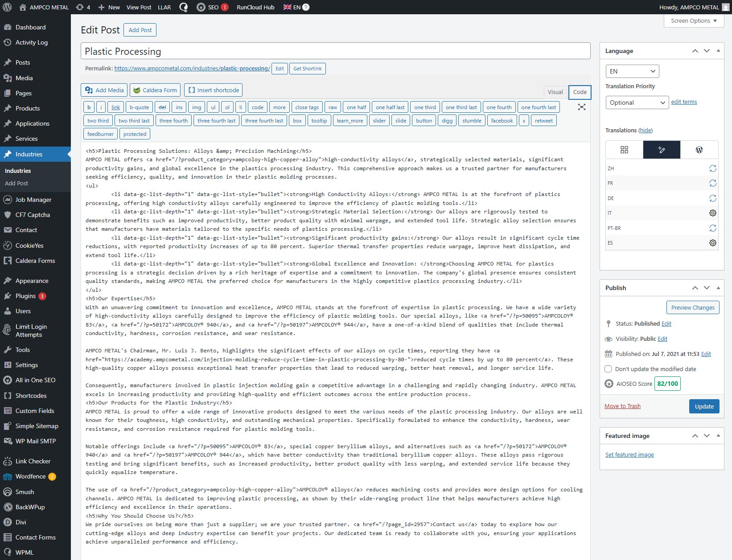Click the gear icon for ES translation

click(x=713, y=243)
